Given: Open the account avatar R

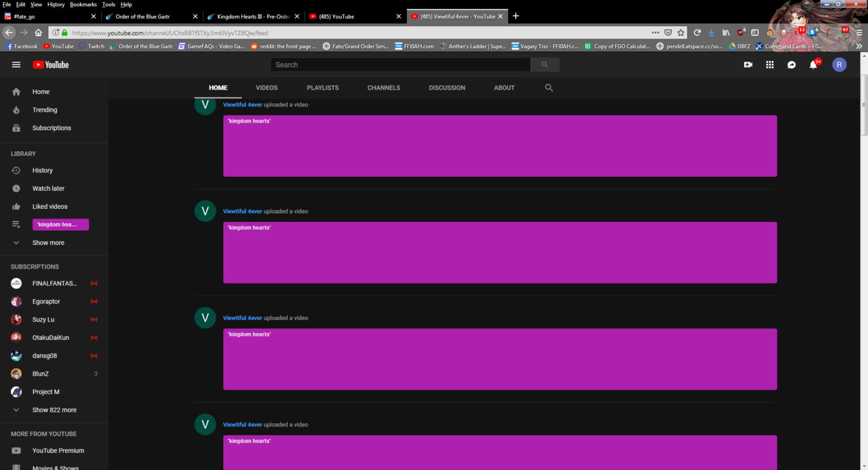Looking at the screenshot, I should coord(840,64).
